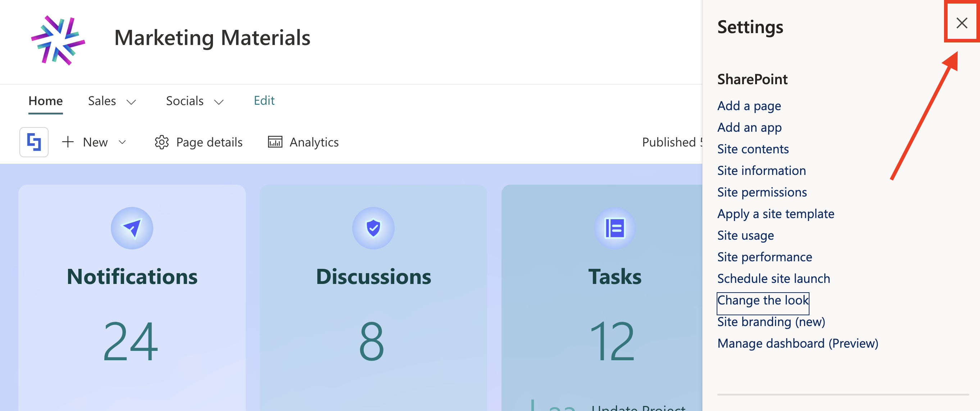This screenshot has height=411, width=980.
Task: Open Site permissions link
Action: [x=762, y=192]
